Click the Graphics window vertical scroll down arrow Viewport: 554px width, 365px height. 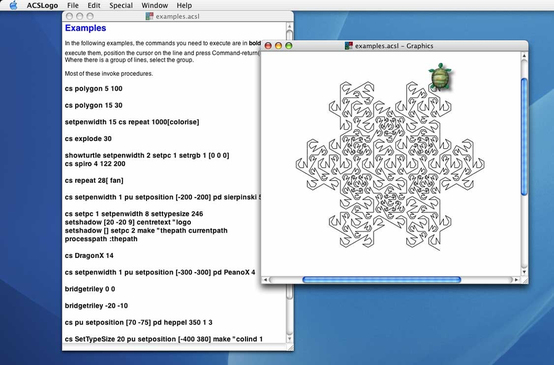(524, 272)
